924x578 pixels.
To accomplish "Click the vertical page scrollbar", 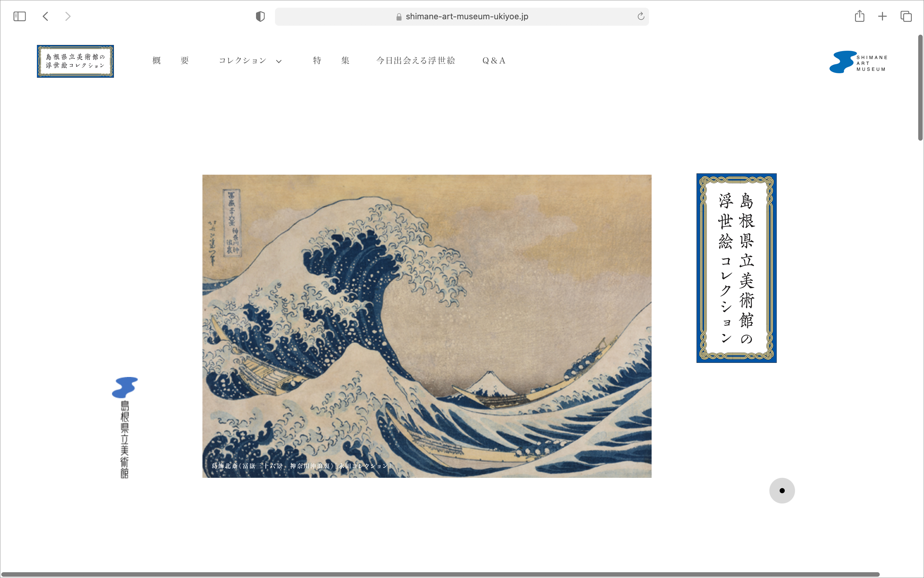I will point(920,88).
